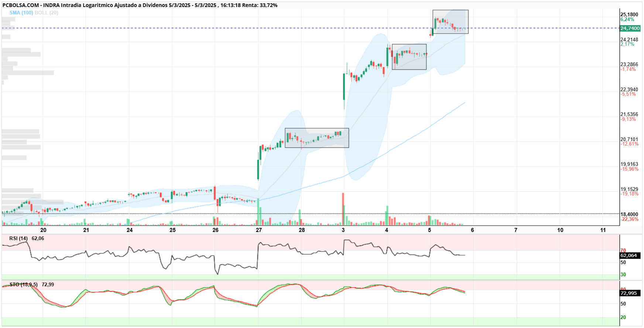The image size is (644, 328).
Task: Click the 30 level in RSI panel
Action: click(623, 275)
